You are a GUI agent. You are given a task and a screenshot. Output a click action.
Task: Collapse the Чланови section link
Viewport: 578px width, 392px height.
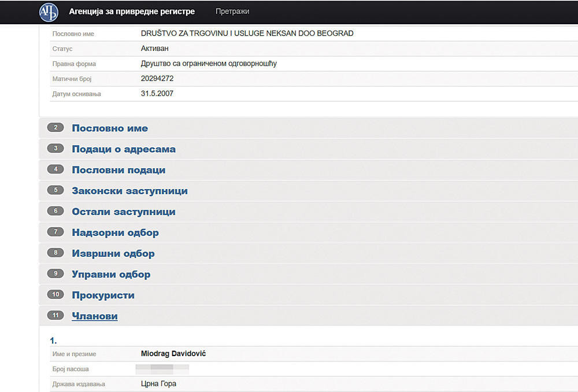click(x=95, y=316)
